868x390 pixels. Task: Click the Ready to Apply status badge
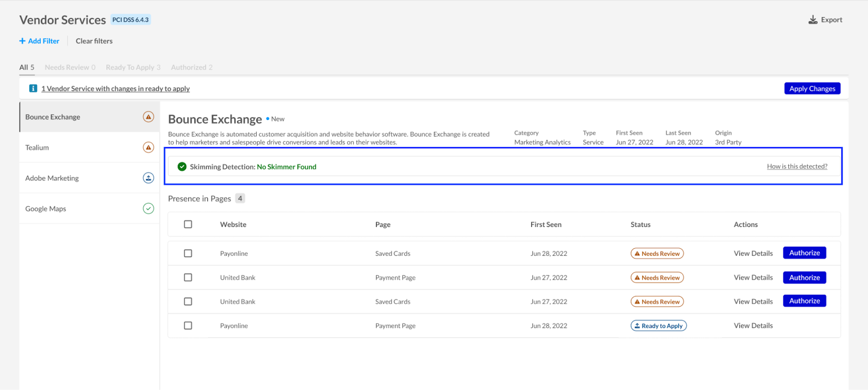coord(659,326)
